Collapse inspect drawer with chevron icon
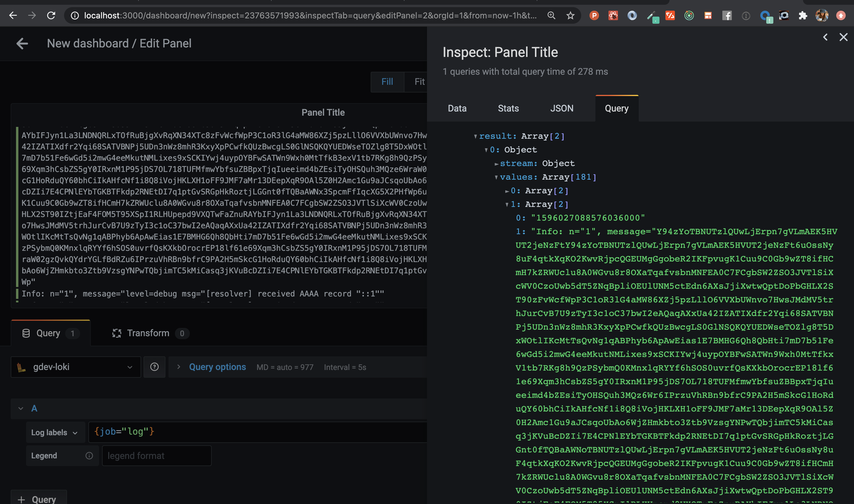The image size is (854, 504). 825,37
